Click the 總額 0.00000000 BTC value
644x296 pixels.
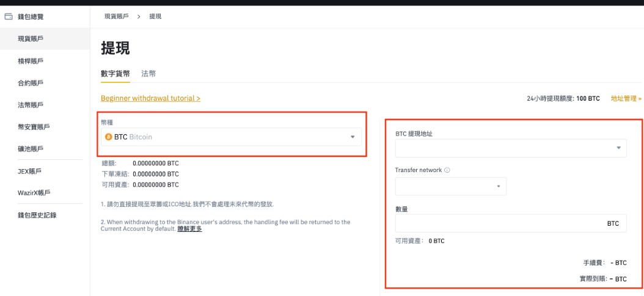coord(156,163)
